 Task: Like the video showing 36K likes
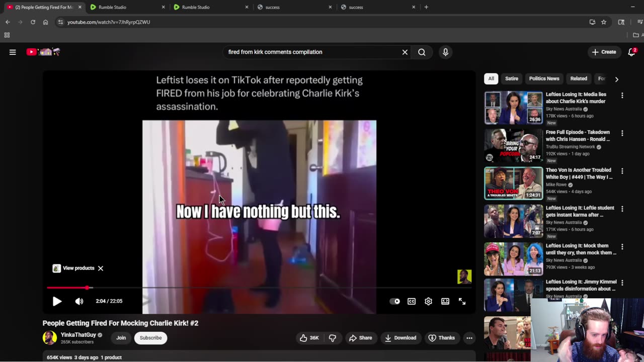pos(309,338)
